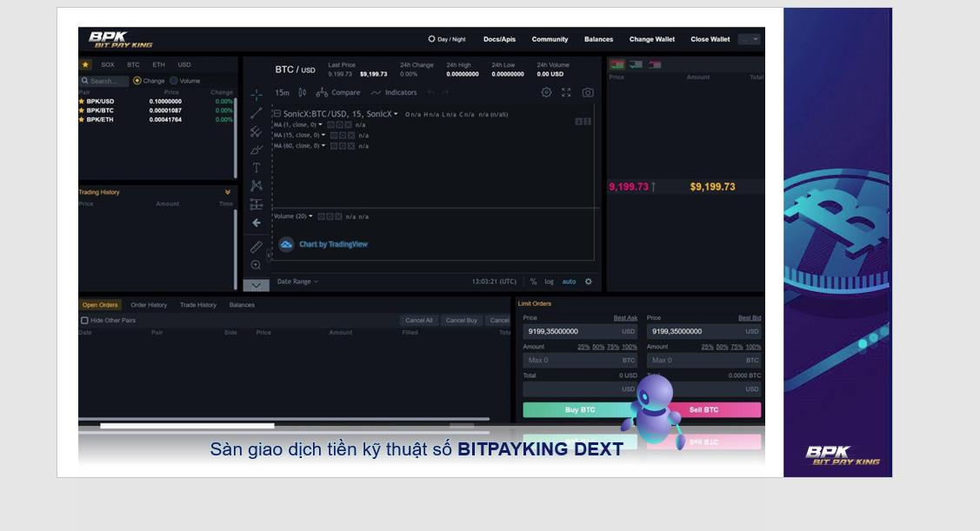Open the MA (15, close, 0) dropdown
This screenshot has width=980, height=531.
[x=323, y=135]
